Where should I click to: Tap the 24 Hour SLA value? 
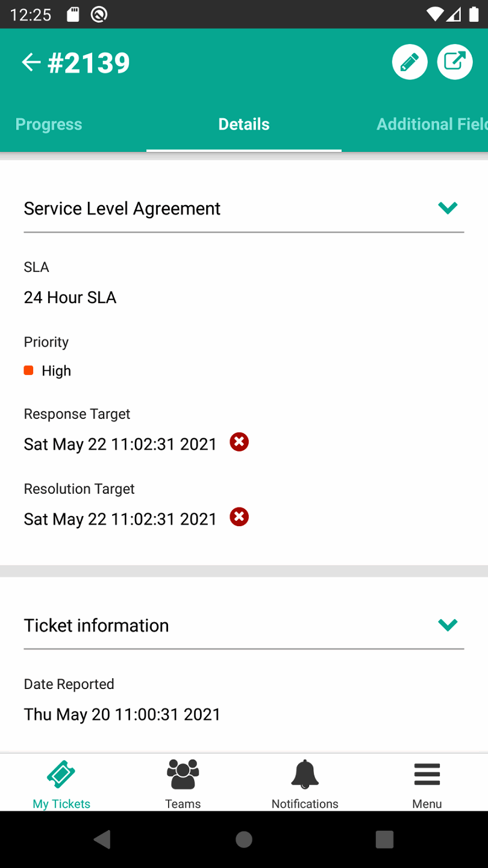[x=70, y=297]
